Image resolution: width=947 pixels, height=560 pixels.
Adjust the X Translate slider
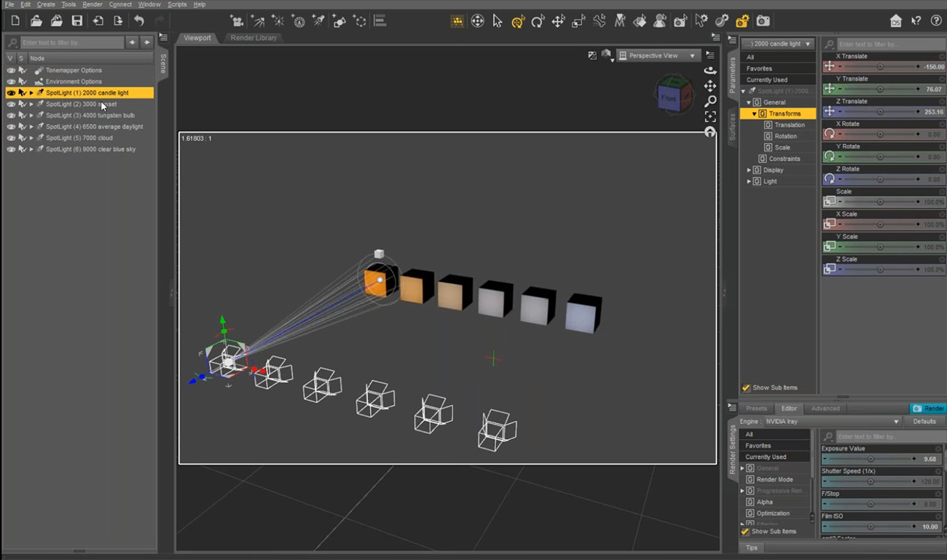point(879,67)
